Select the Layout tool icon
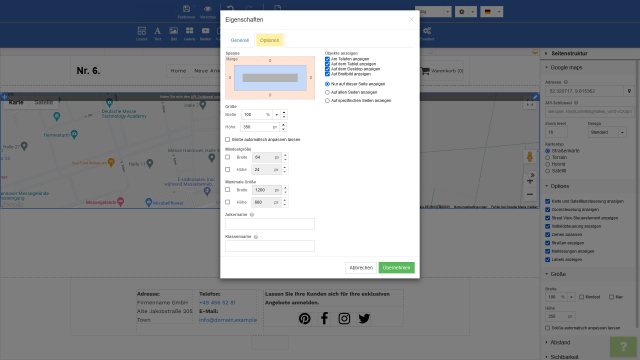This screenshot has width=640, height=360. (142, 31)
